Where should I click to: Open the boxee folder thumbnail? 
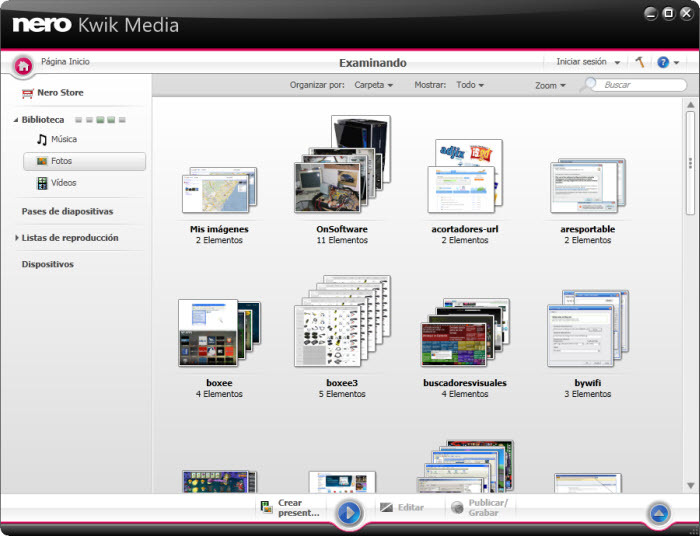point(219,333)
